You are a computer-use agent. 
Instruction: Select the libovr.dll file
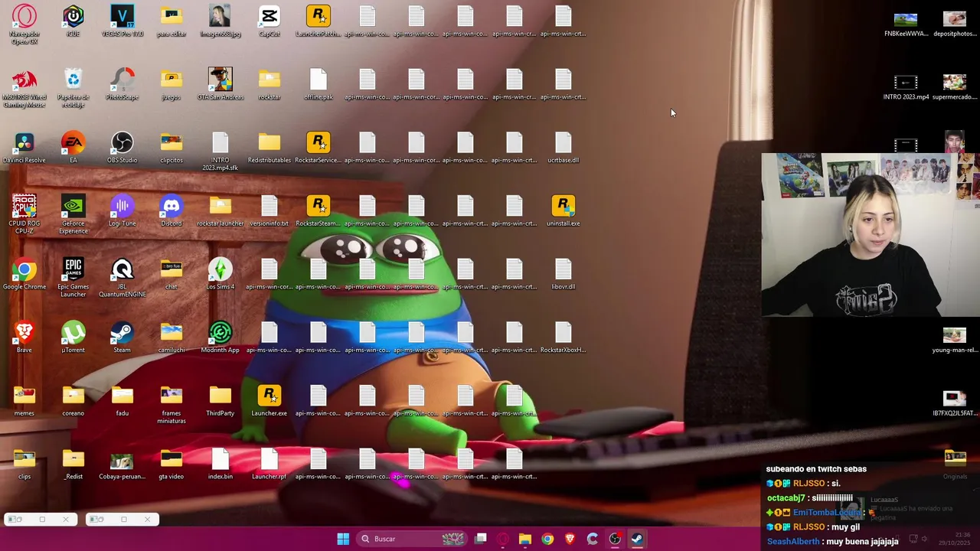(563, 274)
